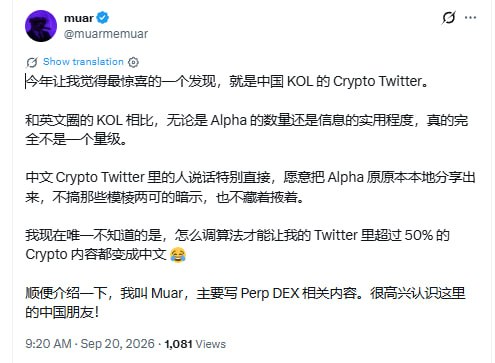Open the three-dot more options menu

pyautogui.click(x=470, y=17)
